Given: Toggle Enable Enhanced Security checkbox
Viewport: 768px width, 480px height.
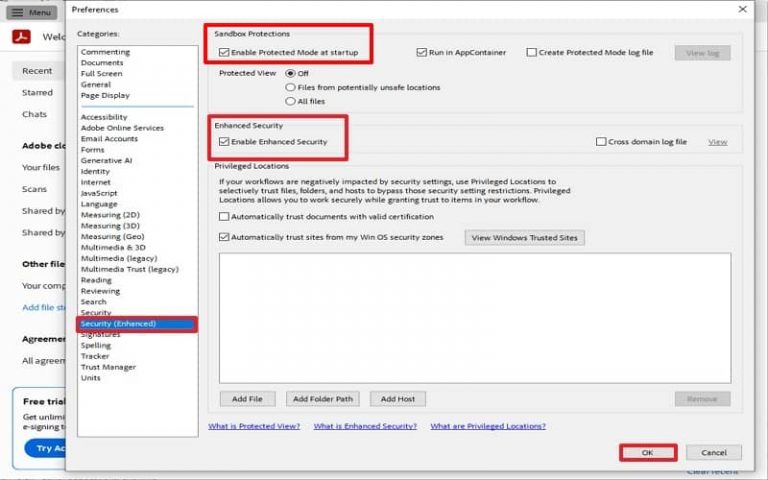Looking at the screenshot, I should click(224, 142).
